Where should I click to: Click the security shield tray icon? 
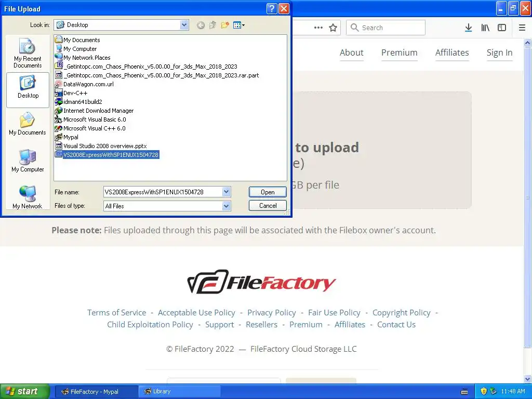[484, 391]
